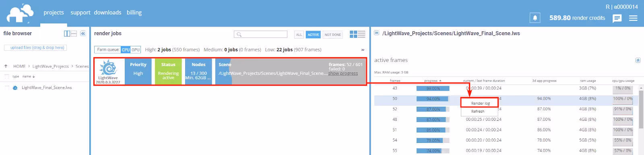The image size is (644, 155).
Task: Open the notifications bell
Action: pyautogui.click(x=535, y=18)
